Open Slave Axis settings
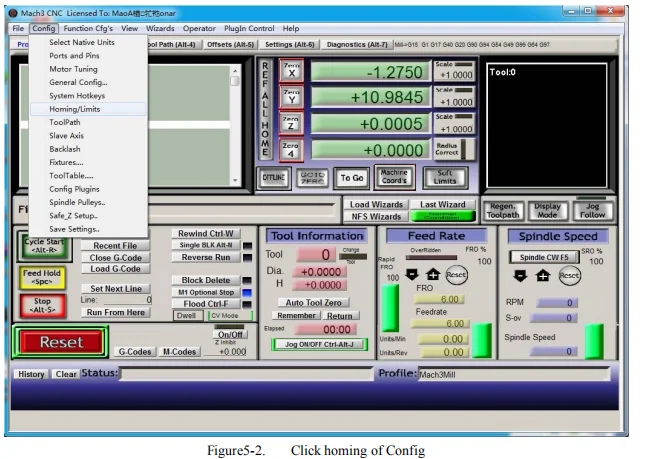The height and width of the screenshot is (459, 648). click(x=88, y=136)
